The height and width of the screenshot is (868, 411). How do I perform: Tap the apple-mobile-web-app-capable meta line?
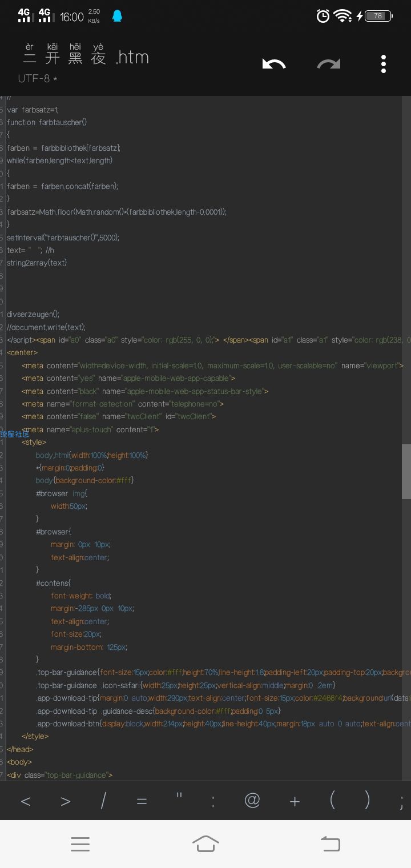128,378
